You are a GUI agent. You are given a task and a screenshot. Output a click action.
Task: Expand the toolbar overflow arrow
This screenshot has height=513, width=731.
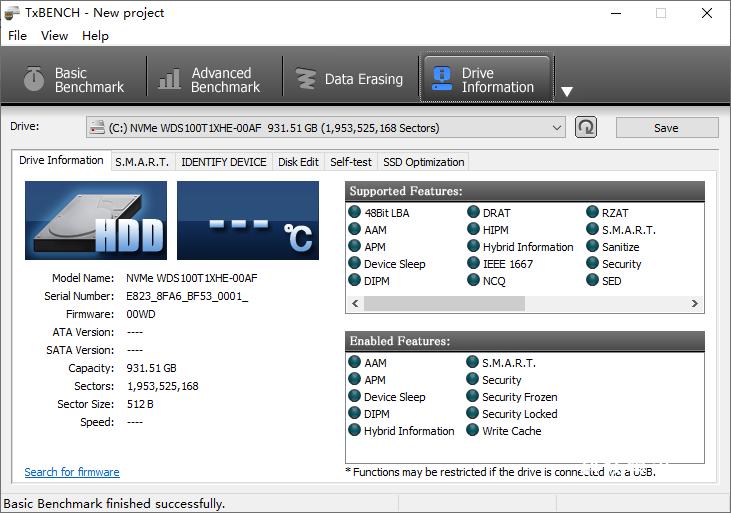click(567, 92)
